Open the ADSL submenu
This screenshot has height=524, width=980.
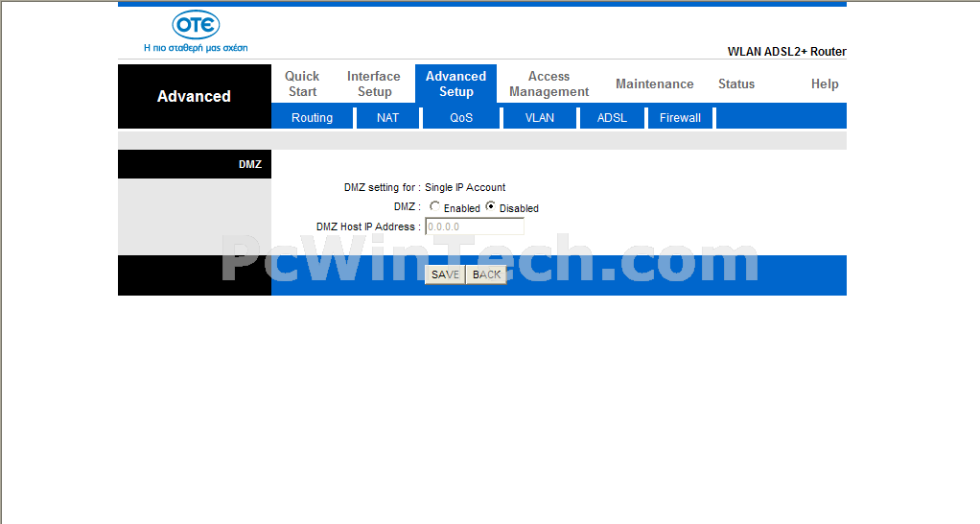click(612, 118)
